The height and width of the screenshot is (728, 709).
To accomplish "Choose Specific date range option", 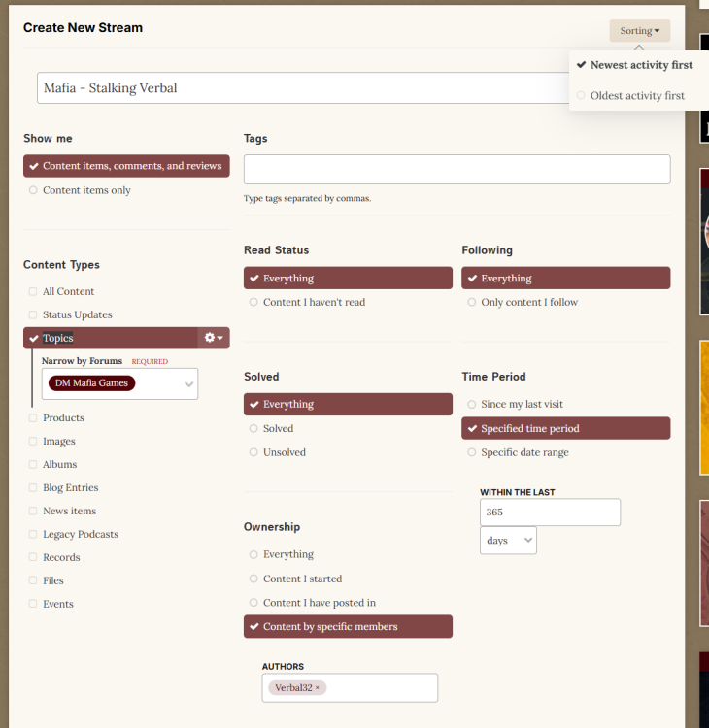I will (523, 452).
